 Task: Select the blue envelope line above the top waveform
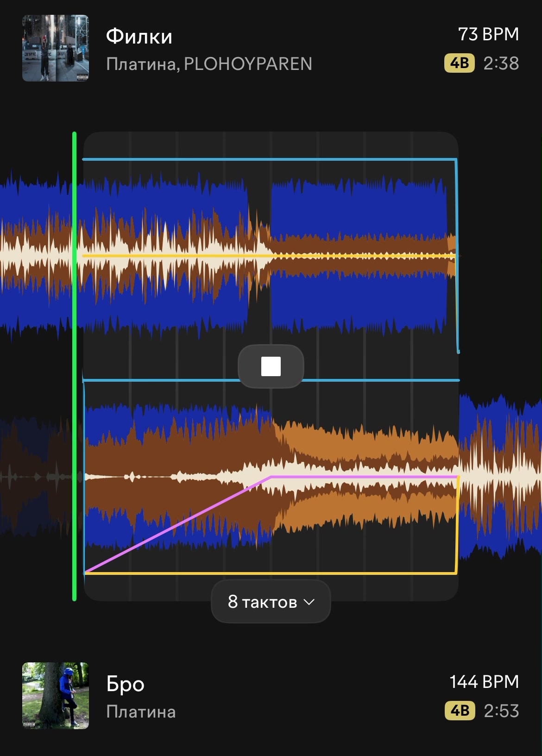(x=269, y=159)
